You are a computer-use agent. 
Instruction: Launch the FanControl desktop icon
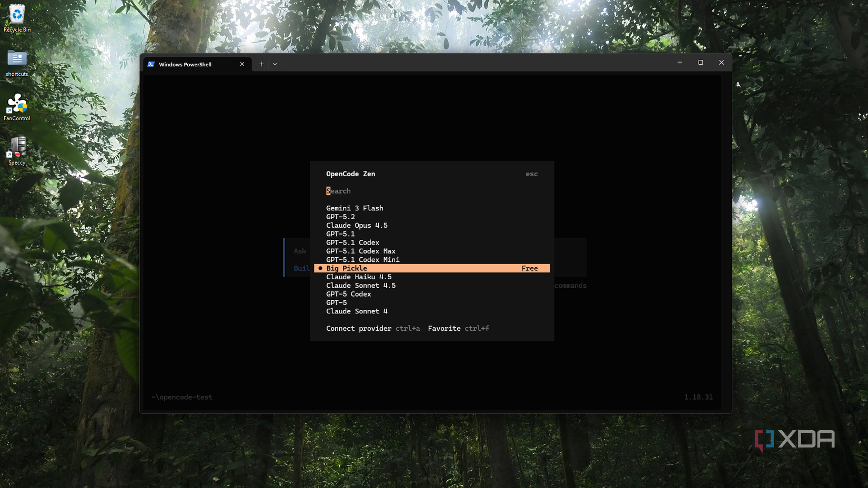[x=17, y=107]
